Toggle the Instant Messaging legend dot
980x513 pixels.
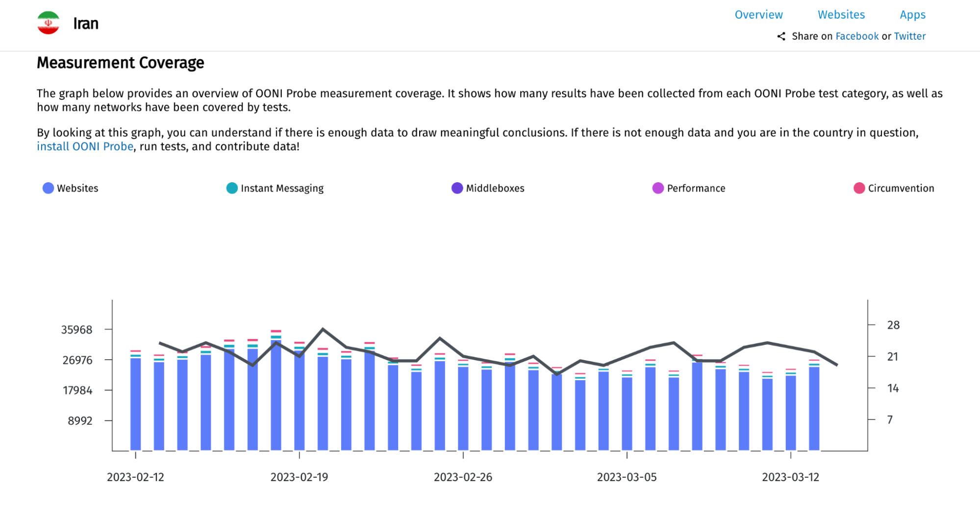click(232, 188)
